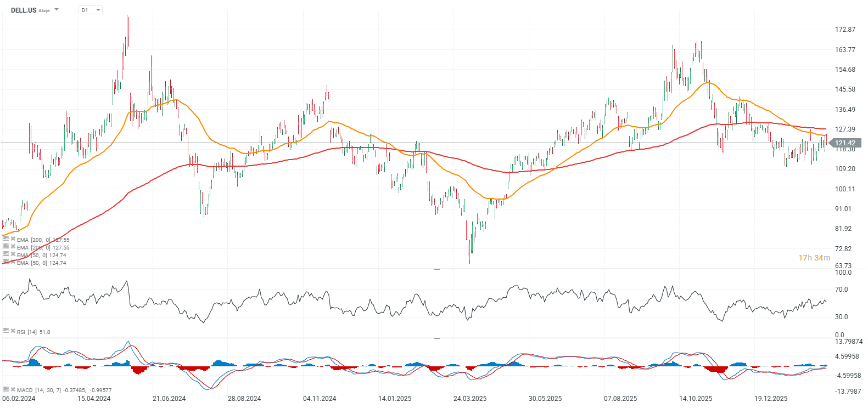
Task: Open settings of the first EMA 50 entry
Action: point(6,254)
